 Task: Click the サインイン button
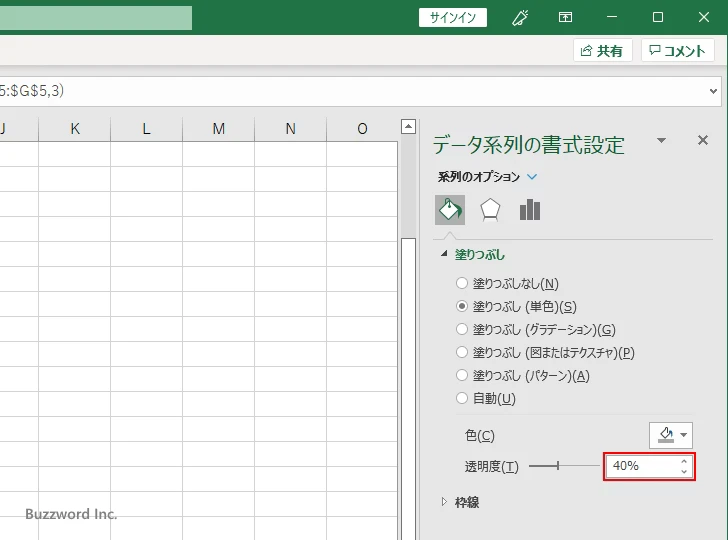click(453, 18)
